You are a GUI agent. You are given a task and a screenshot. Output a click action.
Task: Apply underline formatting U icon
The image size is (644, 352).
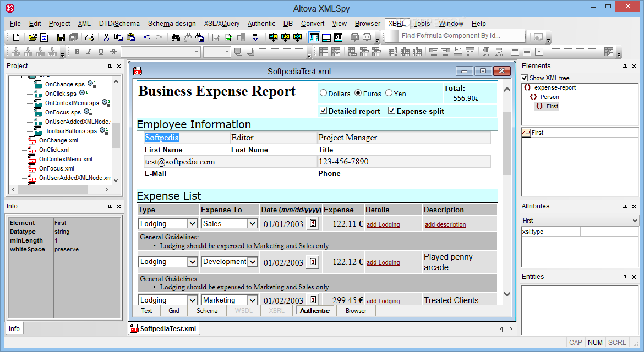pos(101,52)
